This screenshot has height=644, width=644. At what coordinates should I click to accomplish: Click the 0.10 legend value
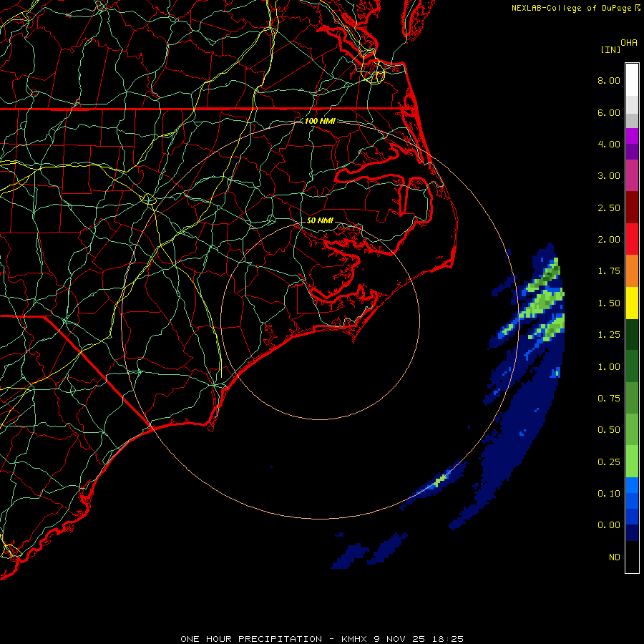pyautogui.click(x=609, y=494)
